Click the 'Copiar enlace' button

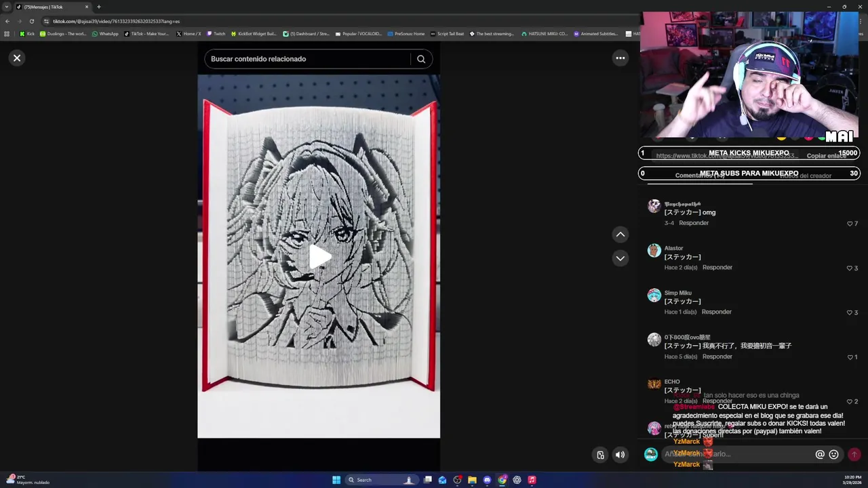tap(826, 156)
